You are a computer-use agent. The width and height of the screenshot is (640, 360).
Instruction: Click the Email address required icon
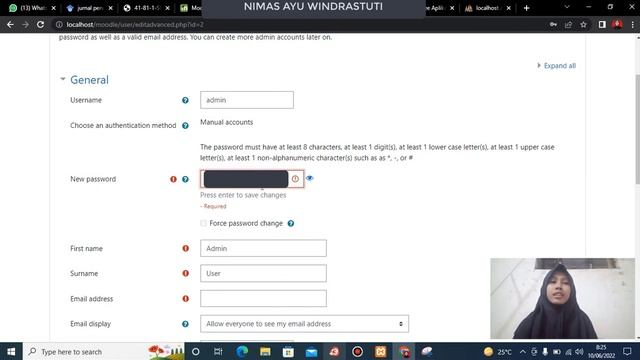point(186,299)
